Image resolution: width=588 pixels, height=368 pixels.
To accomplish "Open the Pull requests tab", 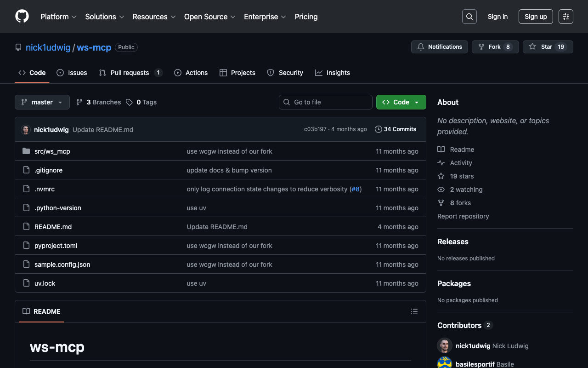I will point(130,73).
